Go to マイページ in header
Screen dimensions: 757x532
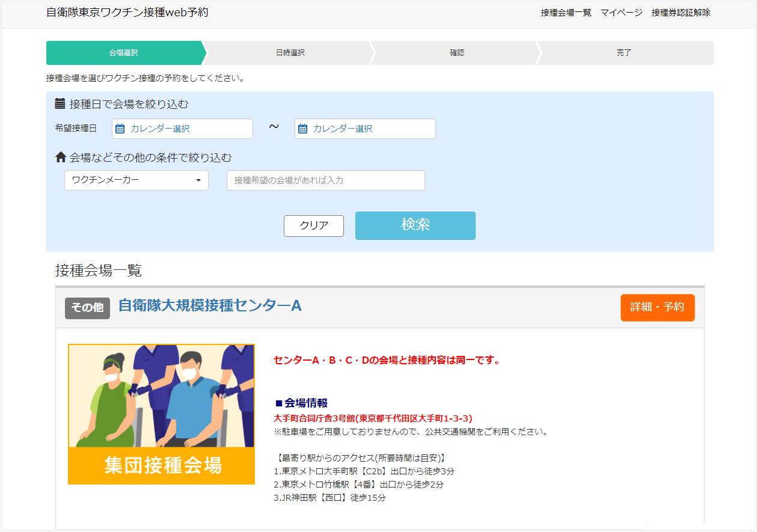click(621, 13)
